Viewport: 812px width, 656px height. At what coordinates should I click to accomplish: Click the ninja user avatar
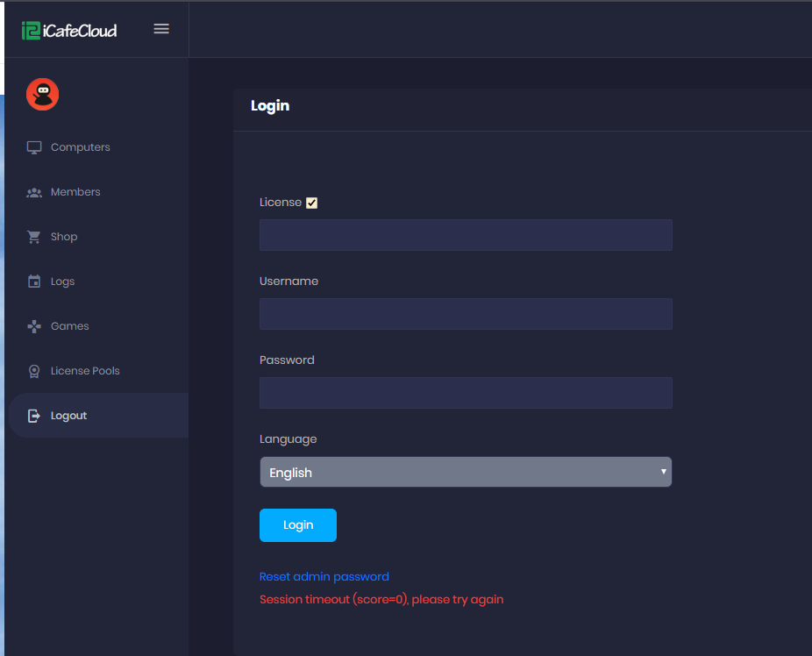[42, 94]
